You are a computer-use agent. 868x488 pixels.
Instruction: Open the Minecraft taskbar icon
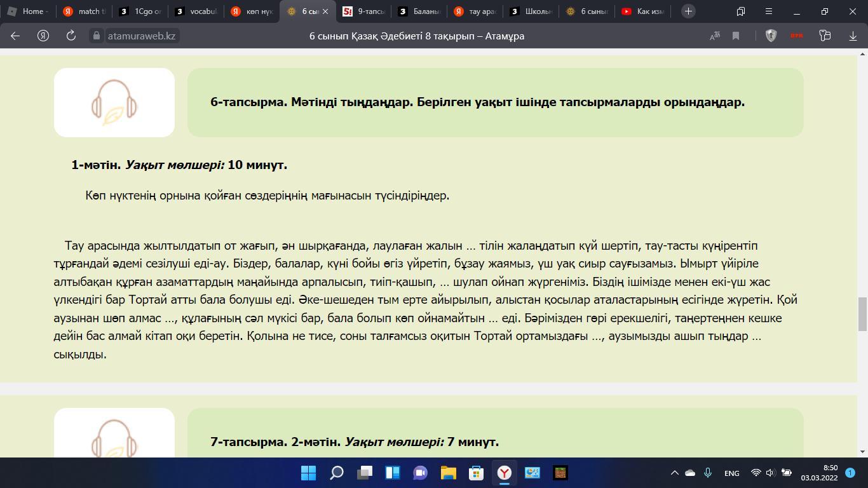click(560, 473)
